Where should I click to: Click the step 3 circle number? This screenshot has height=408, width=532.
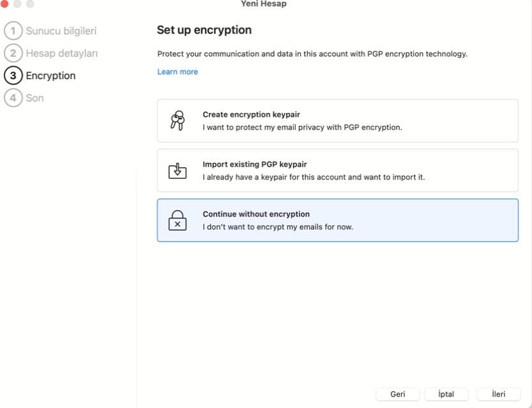(x=13, y=75)
